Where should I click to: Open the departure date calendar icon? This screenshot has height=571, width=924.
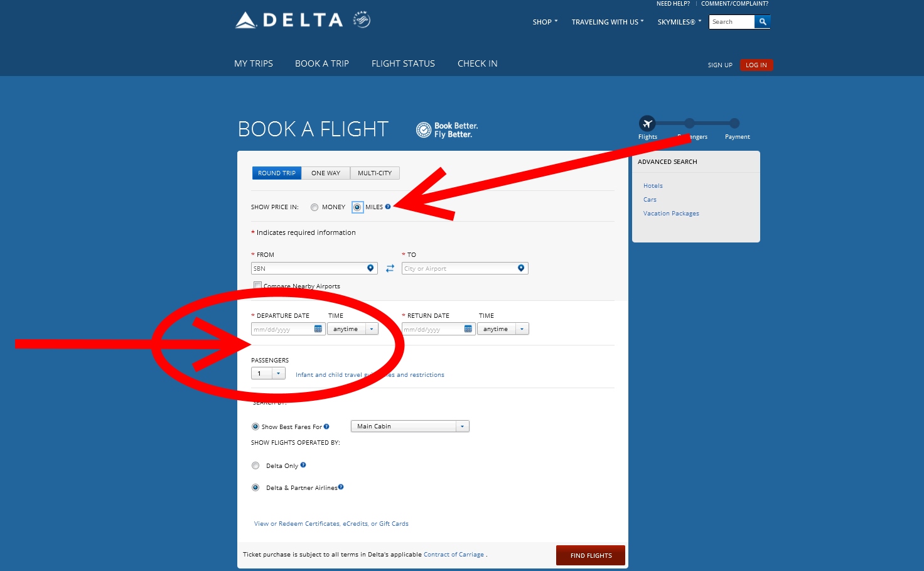(x=318, y=328)
